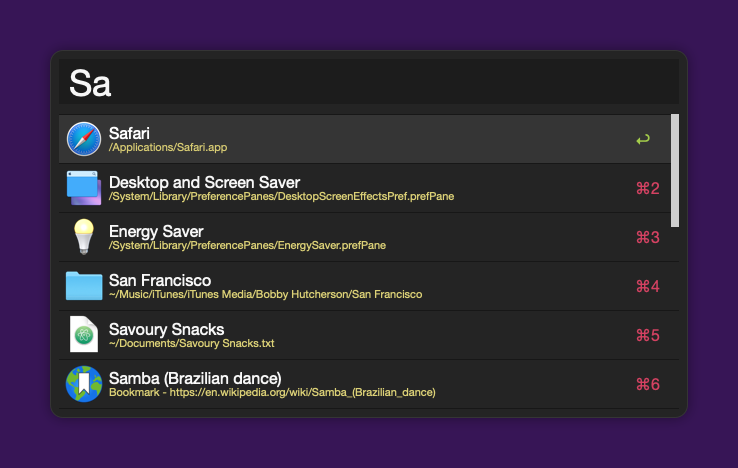
Task: Select the Energy Saver result
Action: click(x=156, y=231)
